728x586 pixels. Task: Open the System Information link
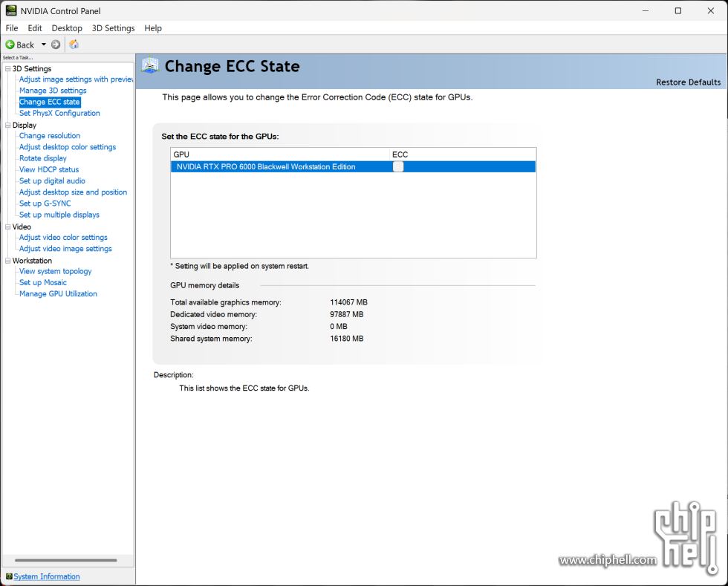(x=46, y=576)
